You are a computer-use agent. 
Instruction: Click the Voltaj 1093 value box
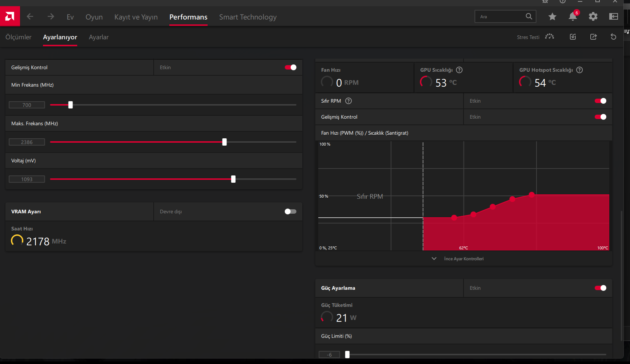[x=27, y=179]
